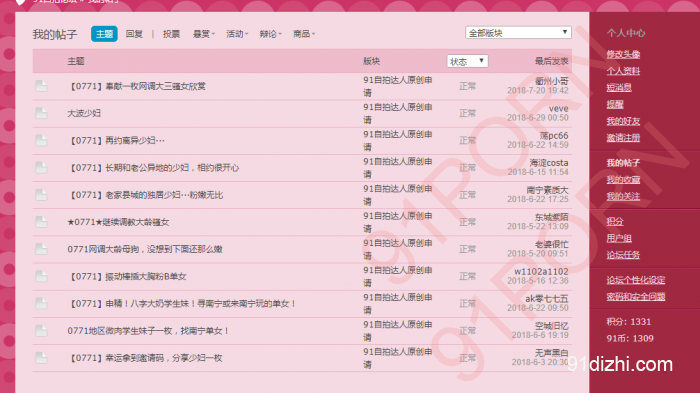Select the 主题 tab

pos(104,34)
